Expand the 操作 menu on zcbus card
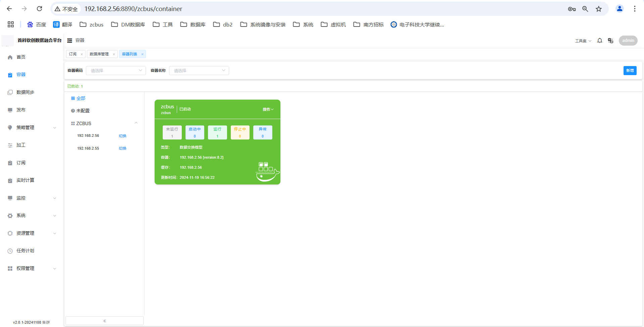This screenshot has width=644, height=327. pos(268,109)
